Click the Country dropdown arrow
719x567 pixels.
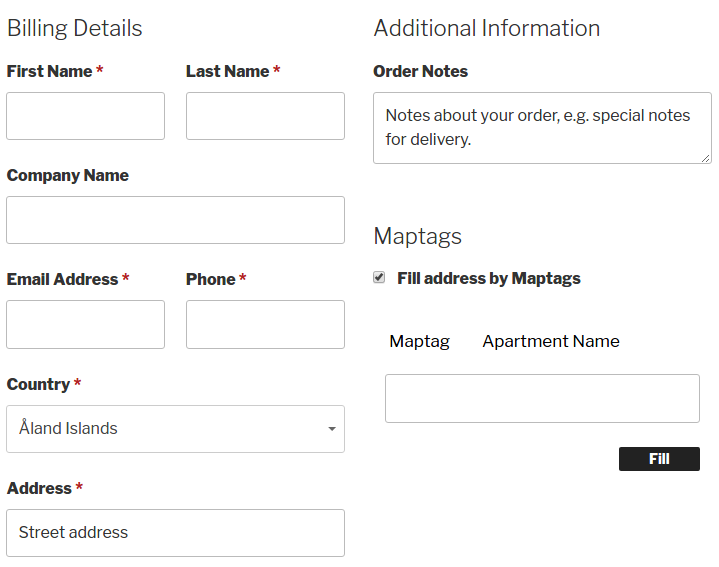[331, 429]
